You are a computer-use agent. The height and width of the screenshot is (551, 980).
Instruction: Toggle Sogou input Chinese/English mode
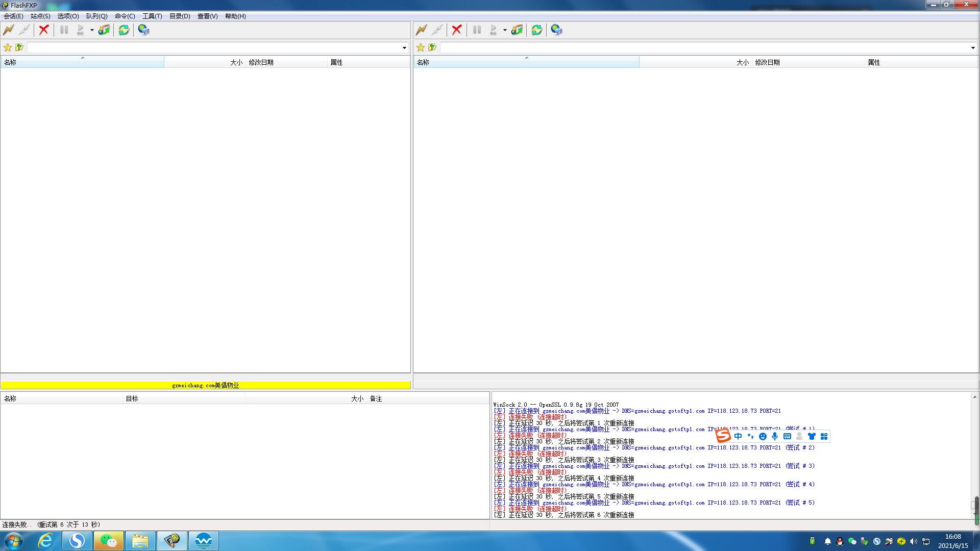pos(738,436)
